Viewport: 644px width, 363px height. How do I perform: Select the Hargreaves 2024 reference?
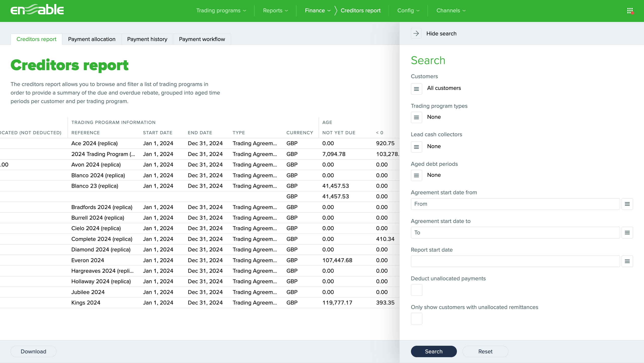click(x=103, y=271)
